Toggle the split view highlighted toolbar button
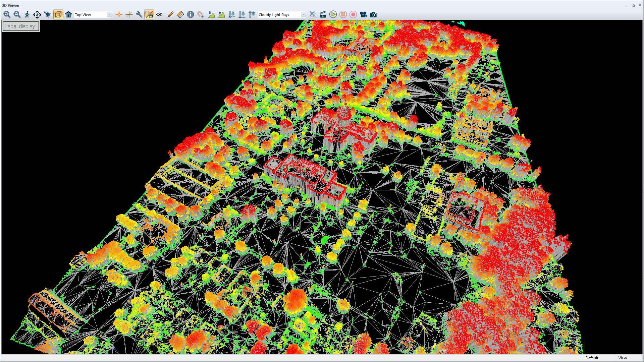644x362 pixels. pyautogui.click(x=149, y=14)
